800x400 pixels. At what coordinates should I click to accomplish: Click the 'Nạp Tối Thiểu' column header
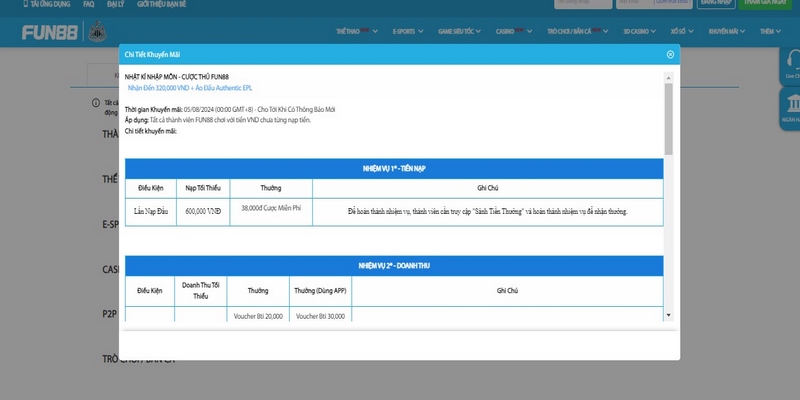203,188
